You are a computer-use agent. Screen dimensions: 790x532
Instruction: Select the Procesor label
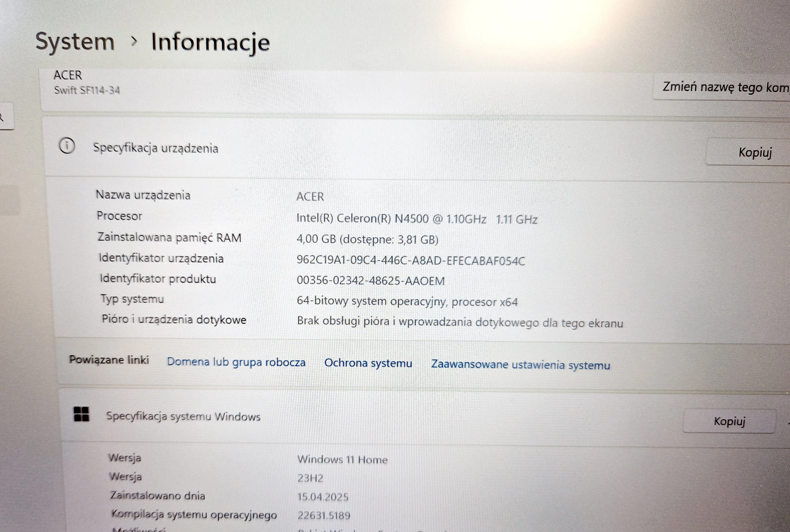(x=119, y=216)
